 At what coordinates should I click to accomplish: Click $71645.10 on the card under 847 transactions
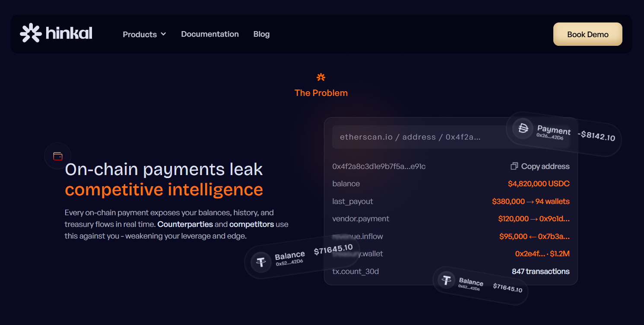tap(508, 287)
